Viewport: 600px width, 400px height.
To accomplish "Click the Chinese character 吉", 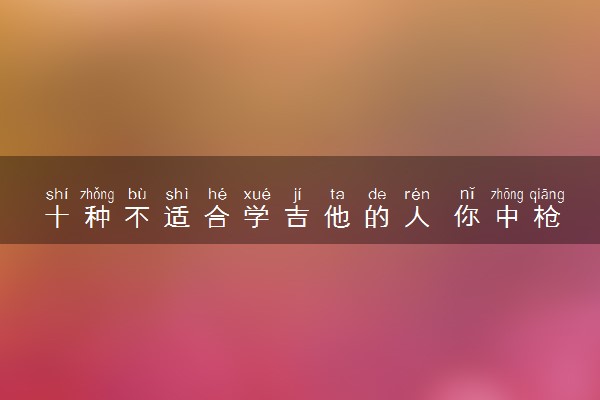I will (297, 217).
